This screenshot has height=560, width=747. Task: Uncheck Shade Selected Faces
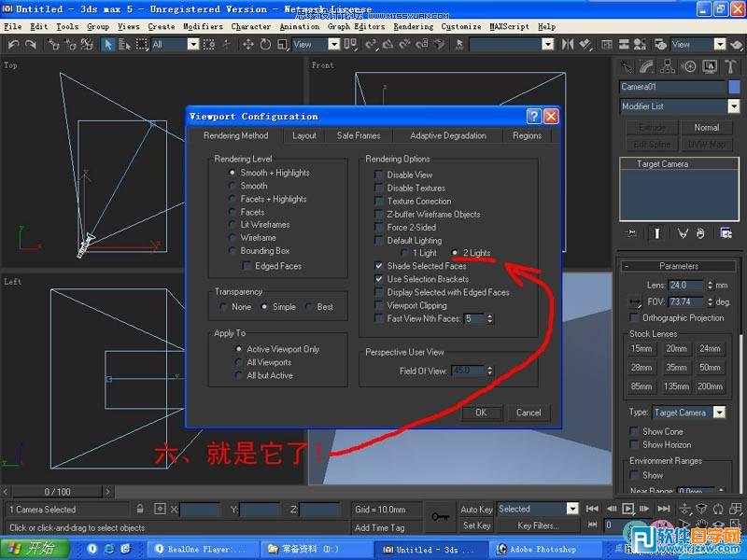[x=379, y=266]
